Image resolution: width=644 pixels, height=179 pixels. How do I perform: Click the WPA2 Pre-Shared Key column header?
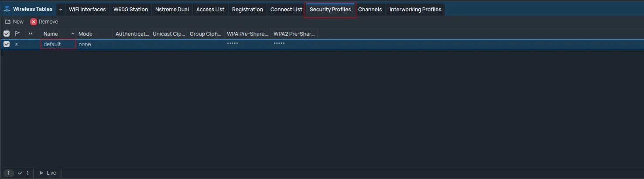click(x=294, y=34)
